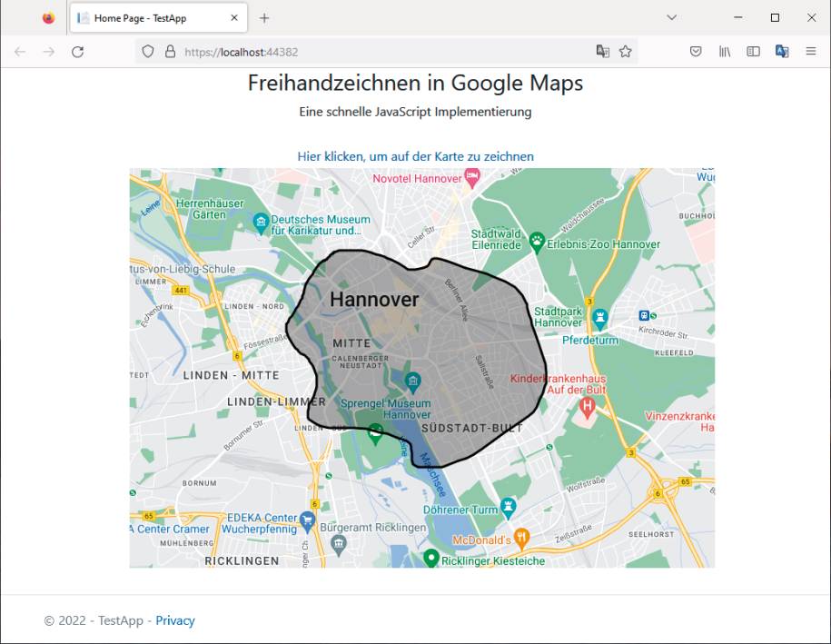Open the Firefox hamburger menu

(811, 52)
